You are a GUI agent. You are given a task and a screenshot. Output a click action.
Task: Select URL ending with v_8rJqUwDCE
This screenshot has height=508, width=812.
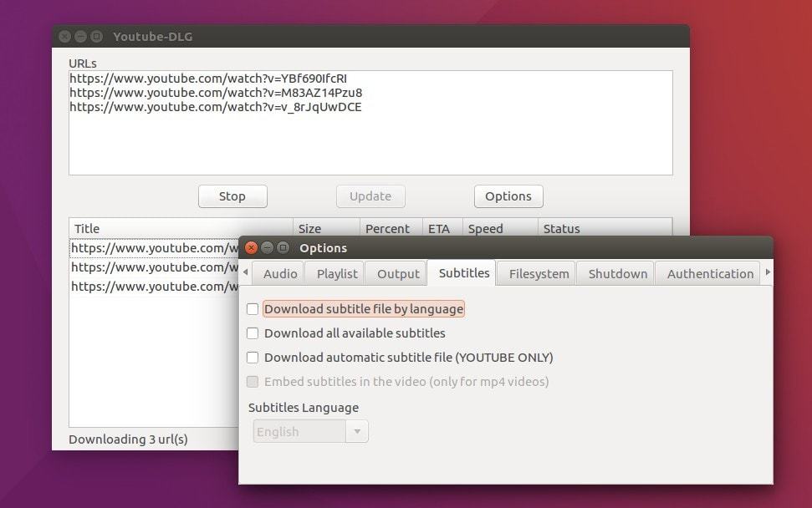pyautogui.click(x=216, y=107)
